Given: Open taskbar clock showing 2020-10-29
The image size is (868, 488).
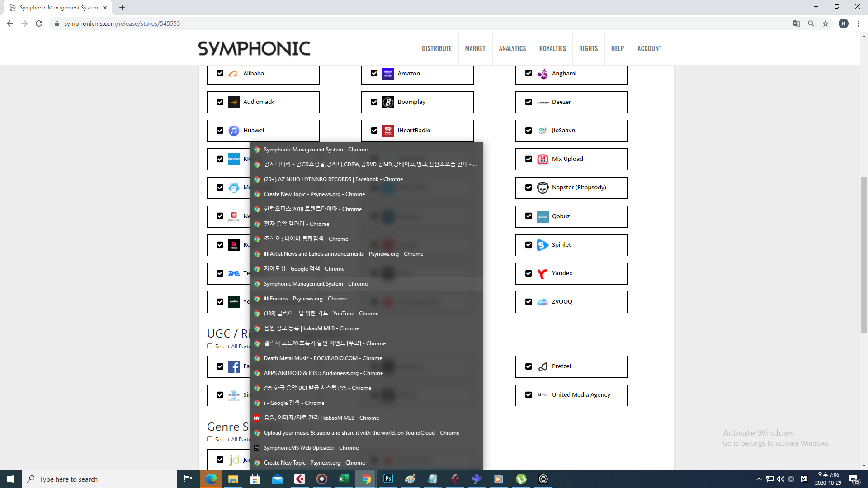Looking at the screenshot, I should coord(828,479).
